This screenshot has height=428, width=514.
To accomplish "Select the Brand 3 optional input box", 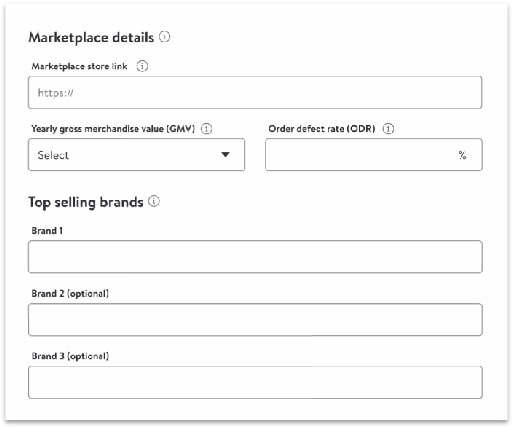I will (x=255, y=382).
